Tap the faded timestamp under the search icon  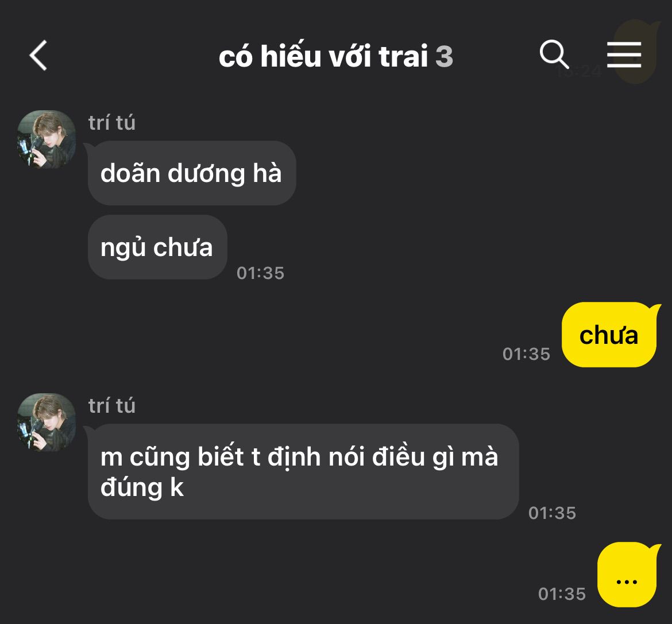578,72
